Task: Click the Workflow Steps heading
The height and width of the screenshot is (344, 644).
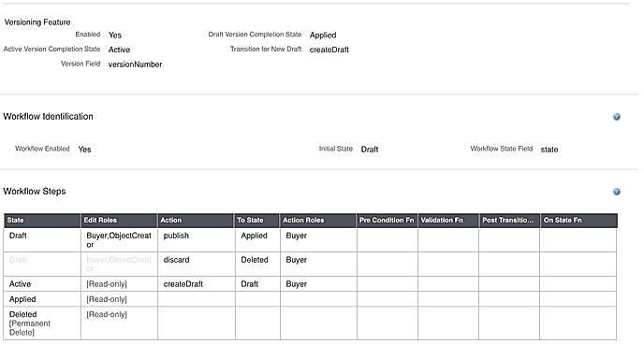Action: (35, 192)
